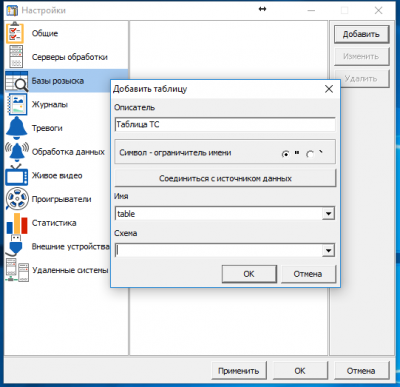
Task: Open the Живое видео entry
Action: tap(57, 176)
